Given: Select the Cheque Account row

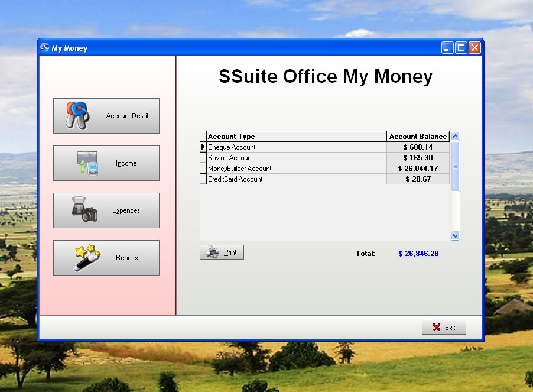Looking at the screenshot, I should click(x=324, y=147).
